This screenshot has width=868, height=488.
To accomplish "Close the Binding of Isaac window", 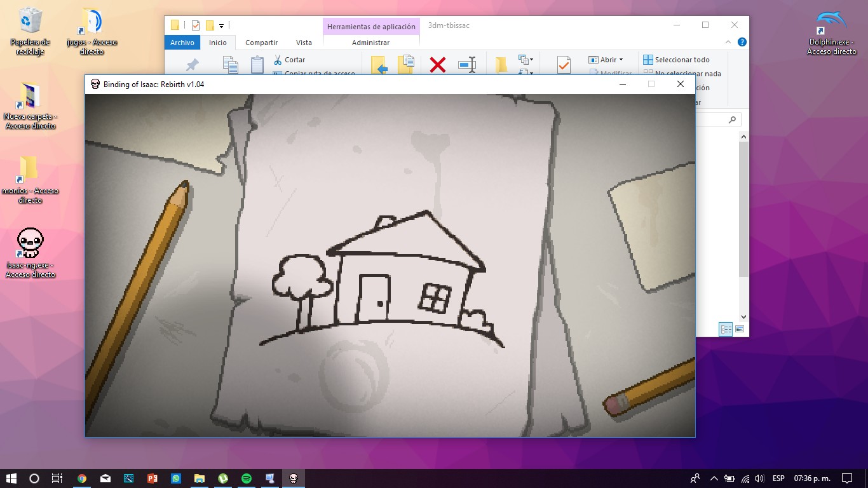I will 680,84.
